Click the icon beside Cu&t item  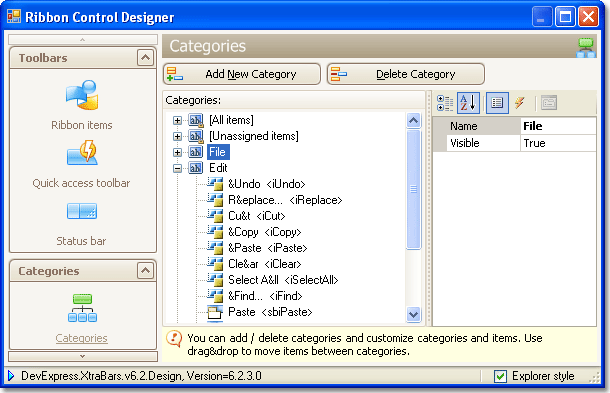coord(215,216)
